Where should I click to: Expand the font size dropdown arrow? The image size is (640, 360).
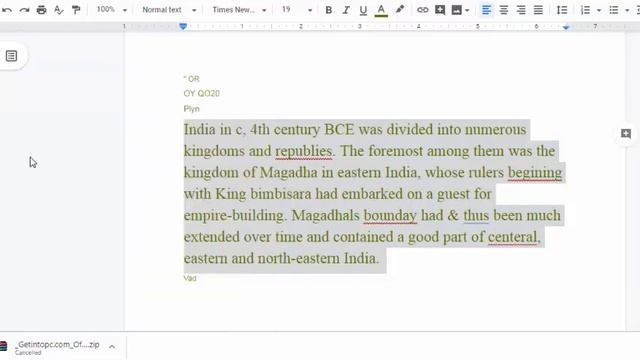click(x=310, y=10)
